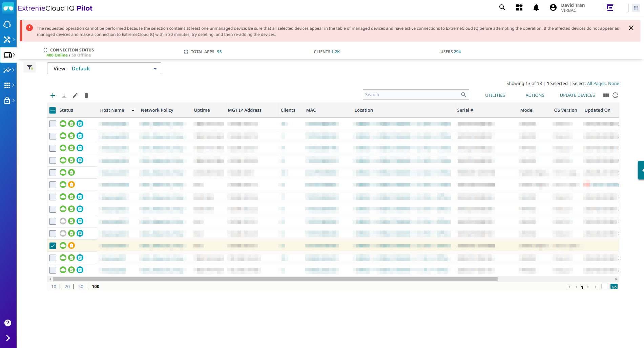Click the pencil edit icon
Image resolution: width=644 pixels, height=348 pixels.
[75, 95]
